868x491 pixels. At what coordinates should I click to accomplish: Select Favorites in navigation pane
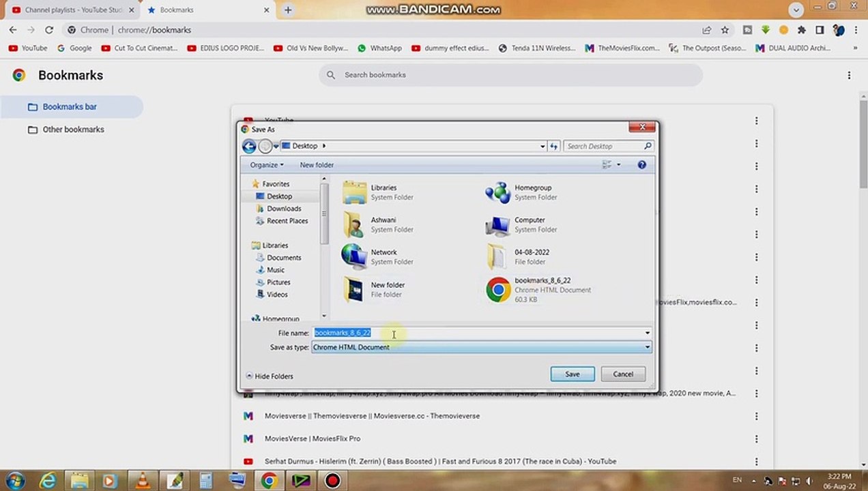[275, 184]
